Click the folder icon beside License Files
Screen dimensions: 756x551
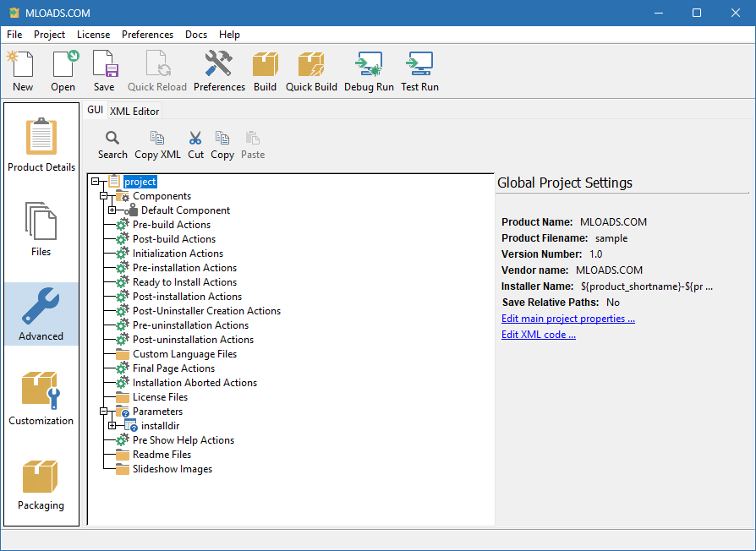click(123, 397)
